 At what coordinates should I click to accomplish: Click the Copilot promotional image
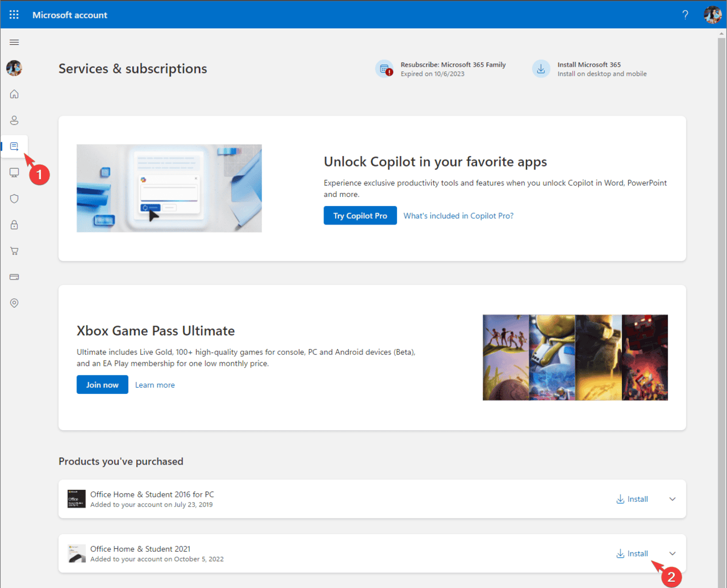169,188
